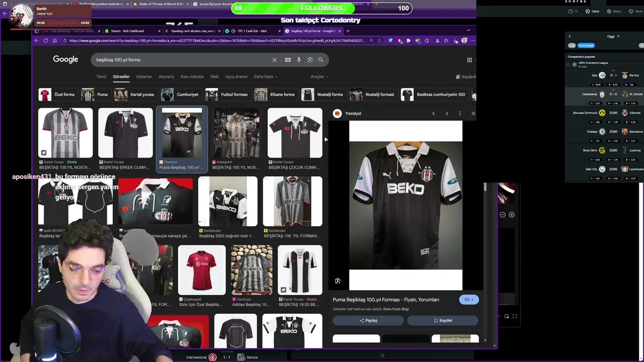Screen dimensions: 644x362
Task: Select Calcio sport in scores app
Action: 592,11
